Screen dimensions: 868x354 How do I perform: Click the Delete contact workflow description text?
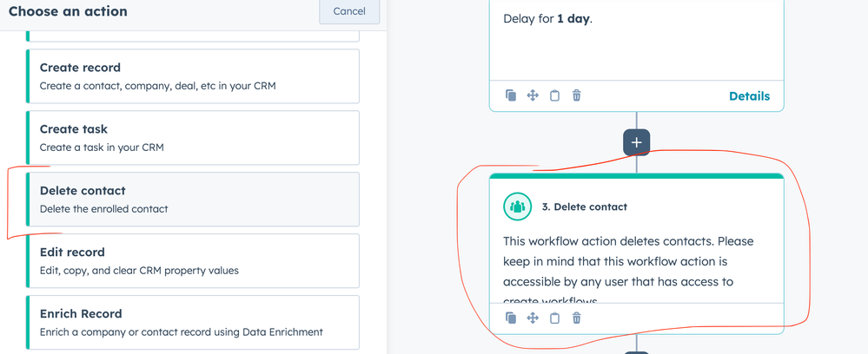(628, 261)
